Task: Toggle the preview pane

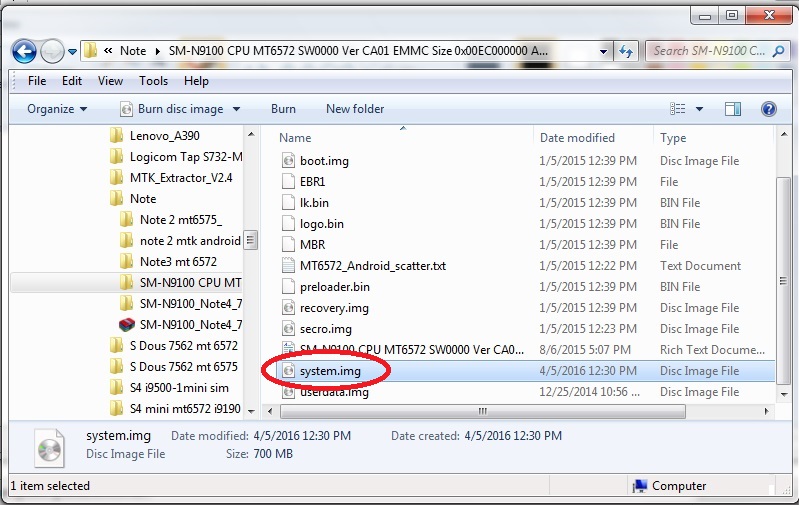Action: 733,109
